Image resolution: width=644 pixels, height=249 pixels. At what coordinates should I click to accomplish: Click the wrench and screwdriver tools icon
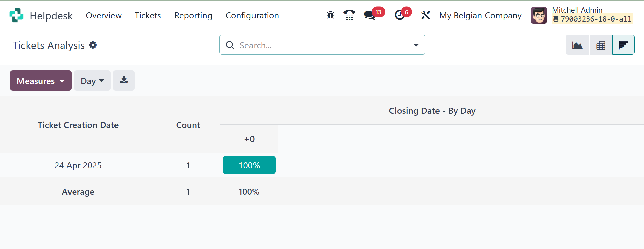pos(425,15)
